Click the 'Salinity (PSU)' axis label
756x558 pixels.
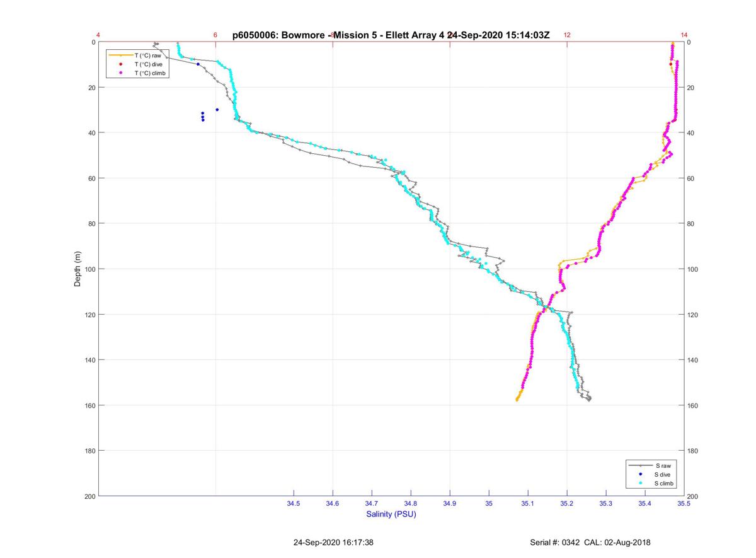(391, 514)
